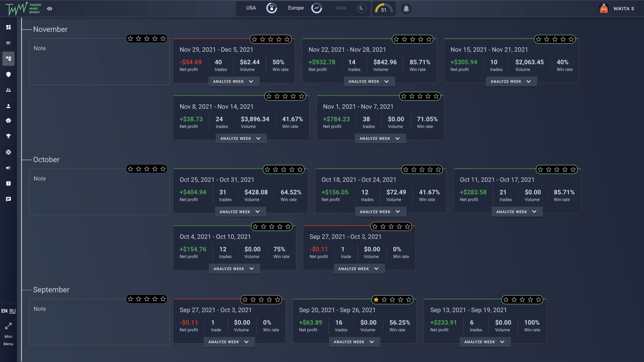Toggle the eye visibility icon near logo
The width and height of the screenshot is (644, 362).
[x=50, y=9]
